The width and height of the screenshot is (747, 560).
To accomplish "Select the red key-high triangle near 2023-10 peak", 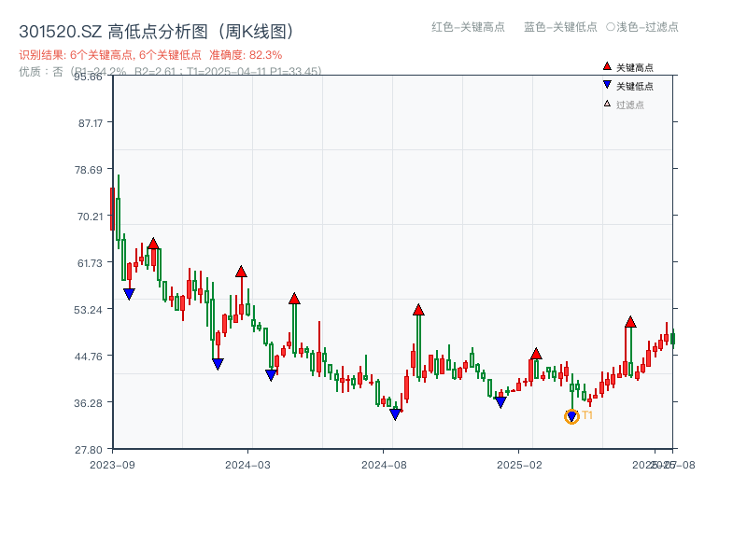I will click(x=153, y=244).
